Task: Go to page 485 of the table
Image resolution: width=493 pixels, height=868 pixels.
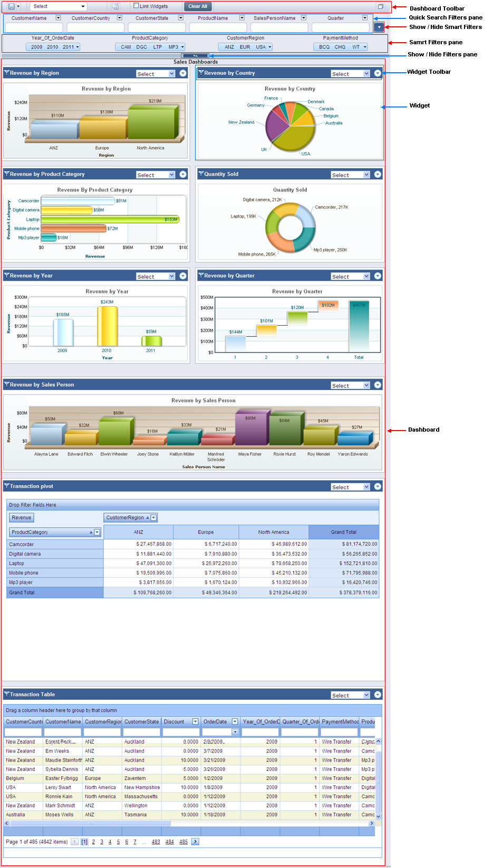Action: [183, 842]
